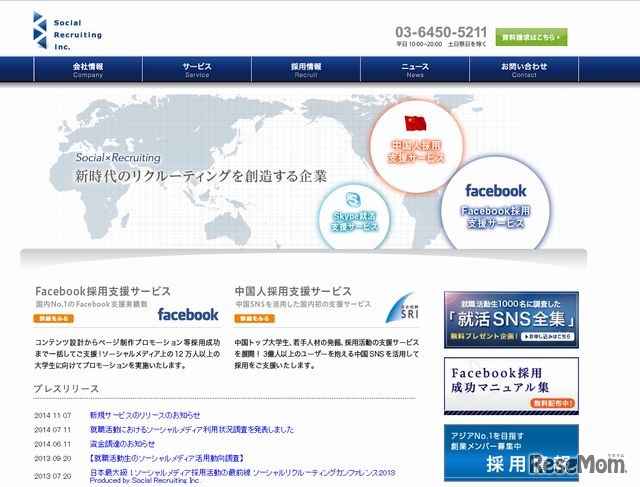The width and height of the screenshot is (640, 487).
Task: Open the 採用情報 Recruit menu
Action: coord(306,70)
